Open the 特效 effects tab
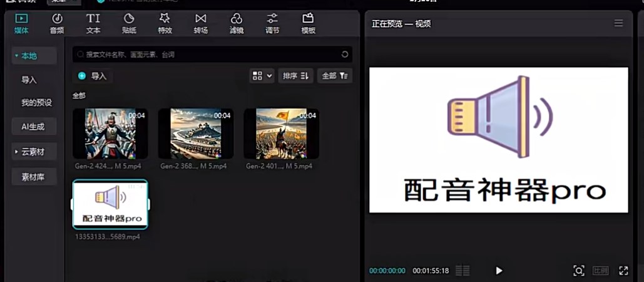Screen dimensions: 644x282 pos(165,23)
